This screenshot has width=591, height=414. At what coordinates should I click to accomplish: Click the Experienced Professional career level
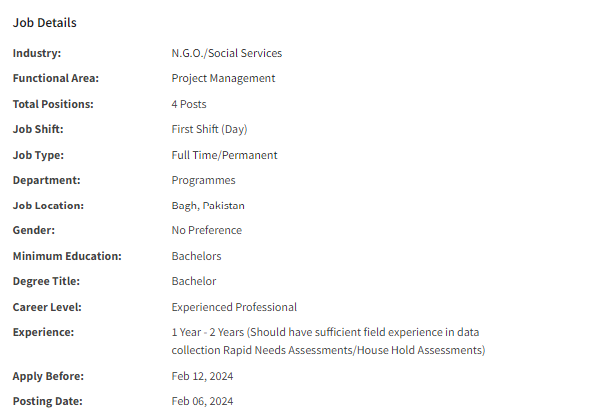click(234, 307)
